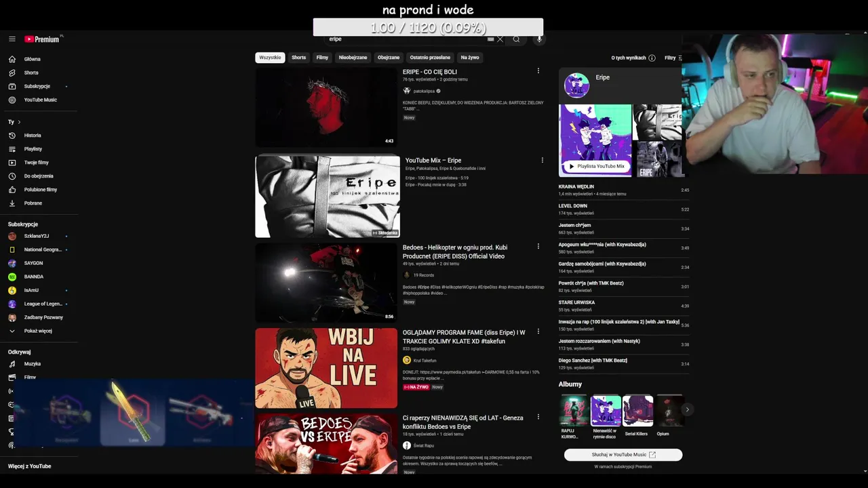
Task: Open the National Geographic subscription
Action: [x=43, y=249]
